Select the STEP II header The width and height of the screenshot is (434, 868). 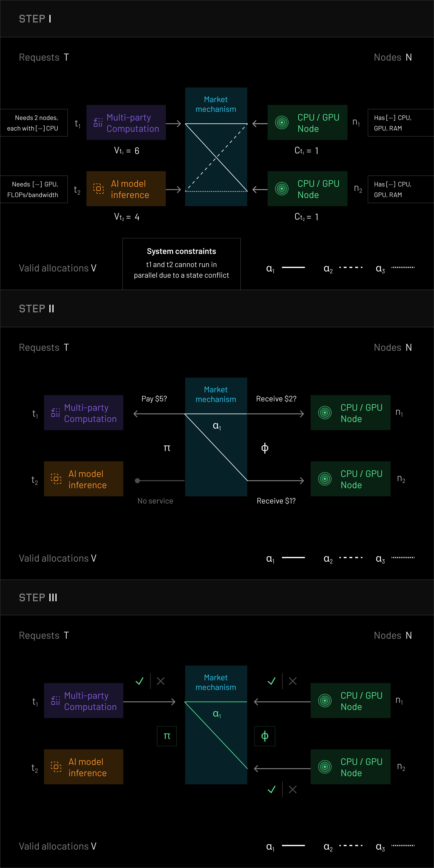tap(37, 309)
